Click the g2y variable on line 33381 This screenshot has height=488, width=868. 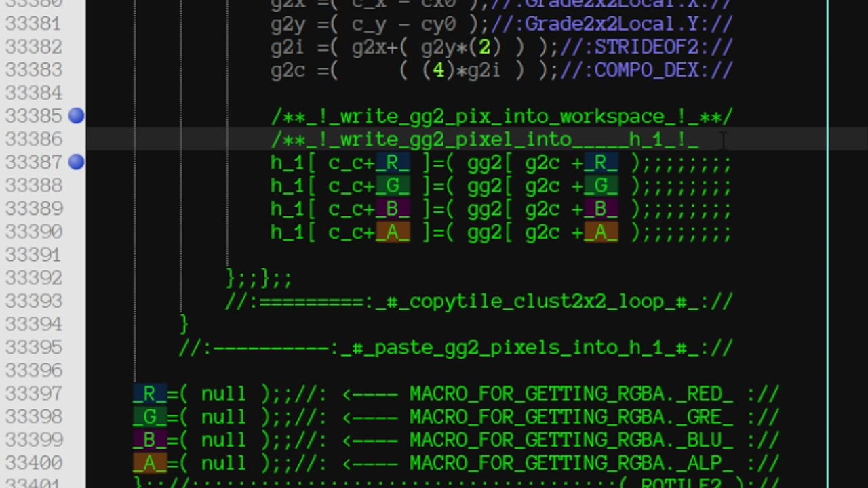(288, 25)
